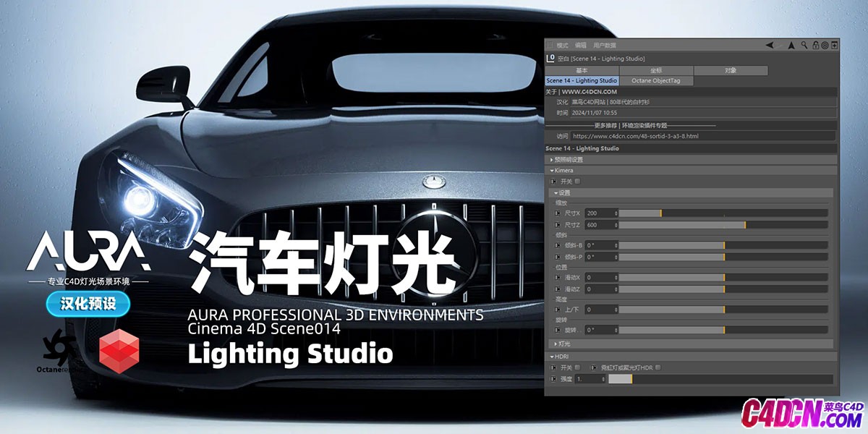Enable the Kimera 开关 checkbox
Viewport: 868px width, 434px height.
click(577, 182)
